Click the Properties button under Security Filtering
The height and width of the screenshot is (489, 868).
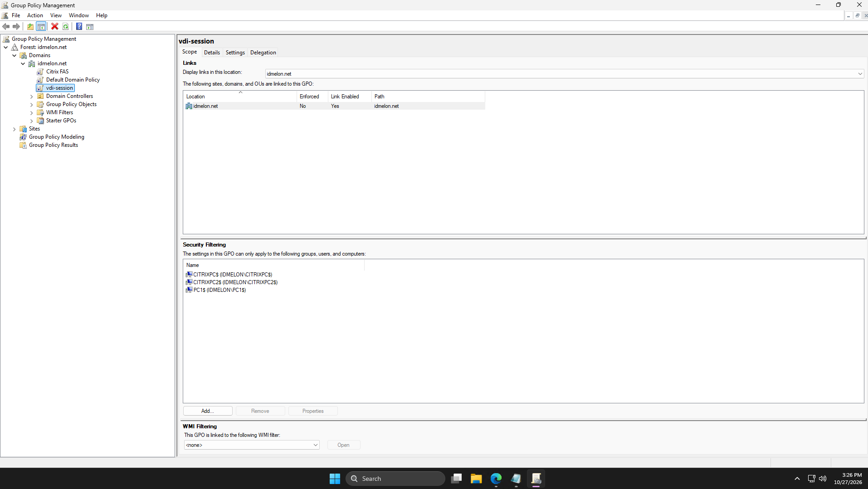tap(313, 411)
